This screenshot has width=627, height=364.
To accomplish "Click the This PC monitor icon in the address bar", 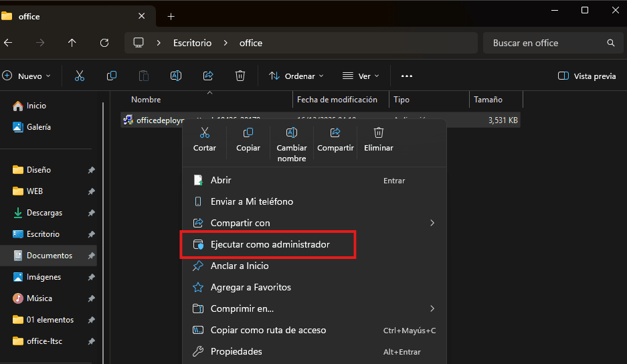I will (x=139, y=43).
